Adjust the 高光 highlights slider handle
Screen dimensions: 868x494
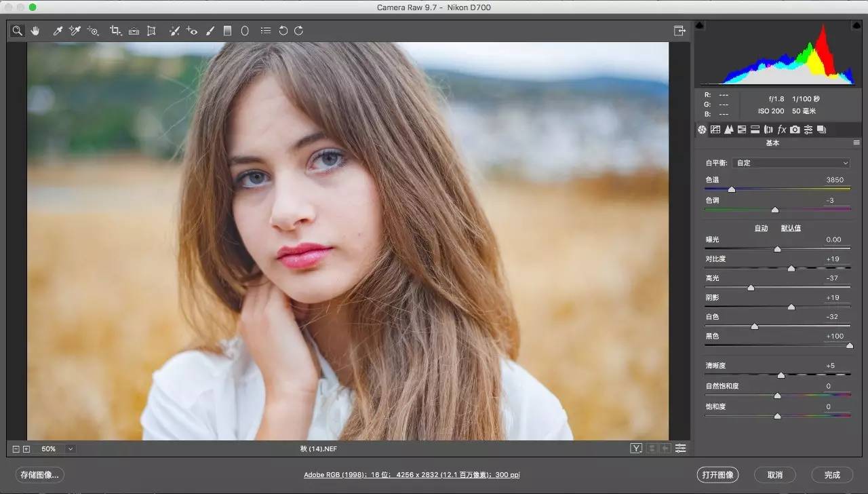click(x=751, y=288)
